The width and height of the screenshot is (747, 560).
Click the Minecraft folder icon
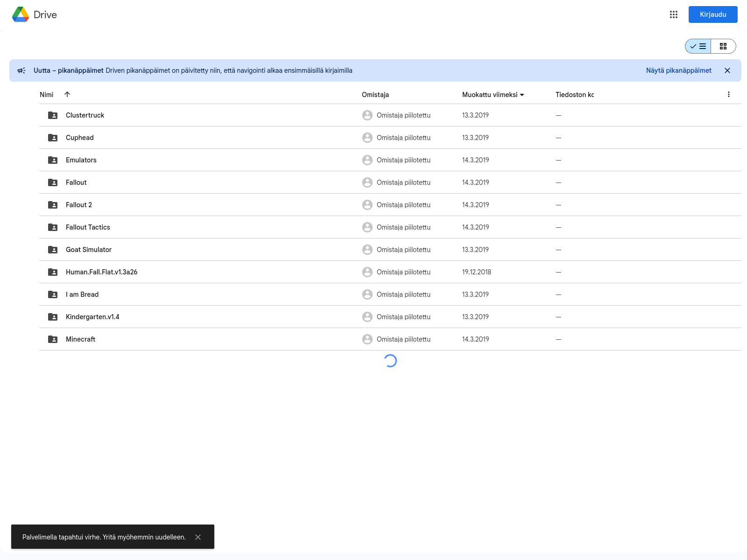53,339
